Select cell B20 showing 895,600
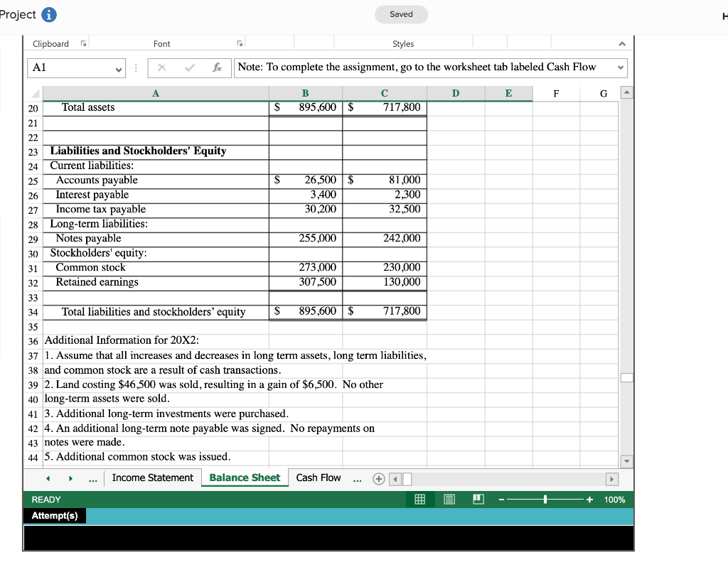The height and width of the screenshot is (577, 728). (305, 107)
